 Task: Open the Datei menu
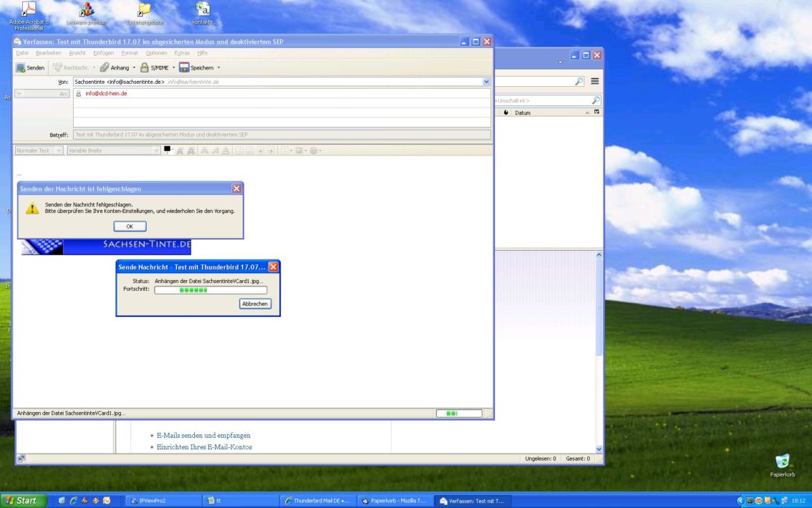tap(22, 53)
